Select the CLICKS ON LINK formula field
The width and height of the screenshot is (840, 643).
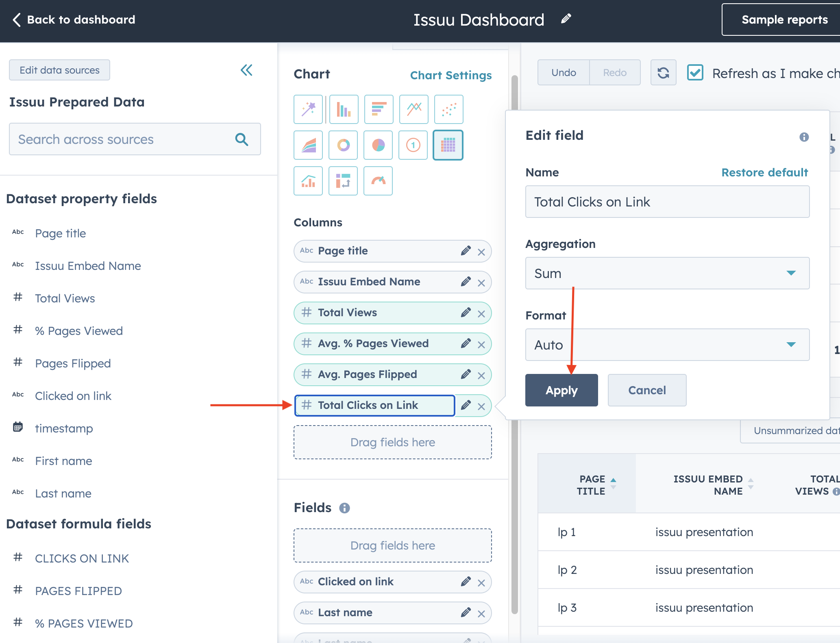82,558
